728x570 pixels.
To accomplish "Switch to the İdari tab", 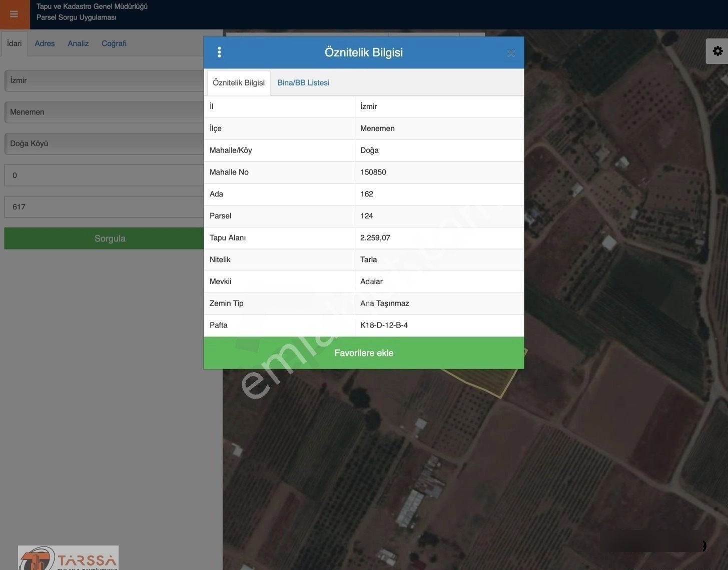I will (x=15, y=43).
